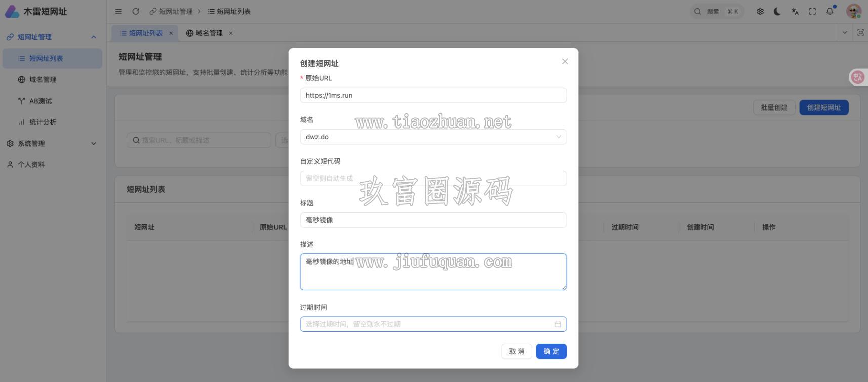The width and height of the screenshot is (868, 382).
Task: Open 域名管理 in sidebar
Action: (x=52, y=79)
